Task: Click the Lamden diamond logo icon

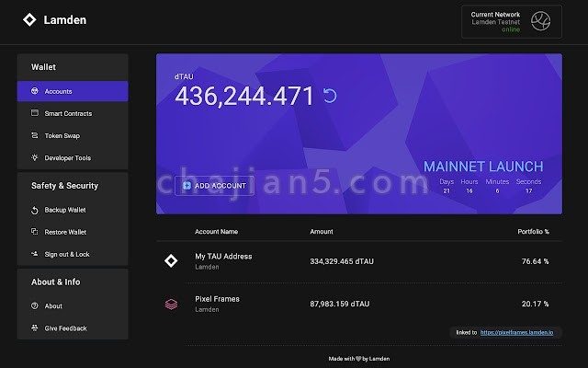Action: [x=29, y=19]
